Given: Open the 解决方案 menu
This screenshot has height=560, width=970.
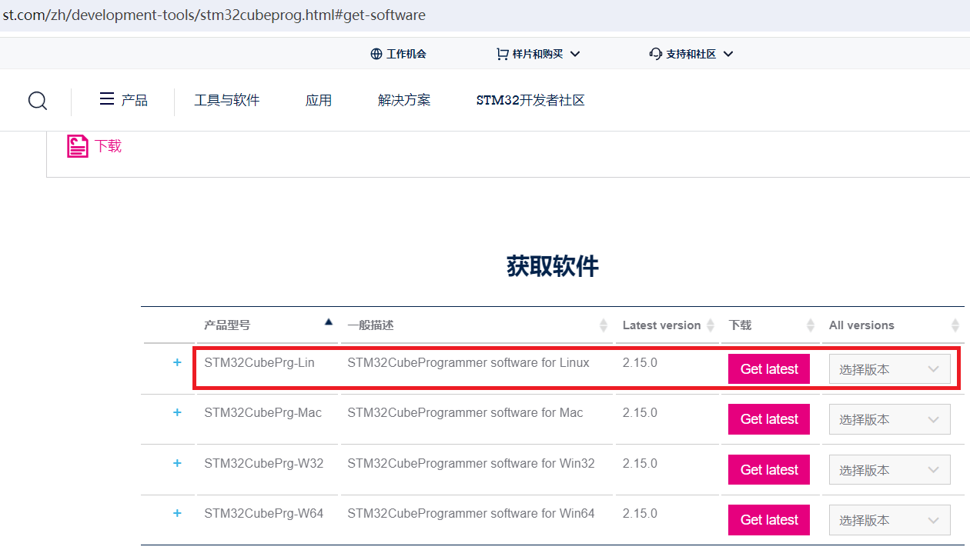Looking at the screenshot, I should point(404,100).
